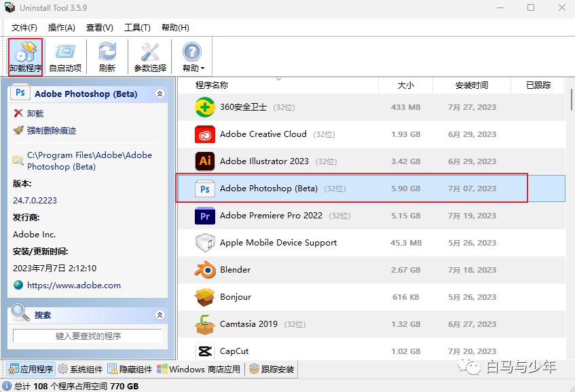575x392 pixels.
Task: Click 强制删除痕迹 force removal link
Action: 52,130
